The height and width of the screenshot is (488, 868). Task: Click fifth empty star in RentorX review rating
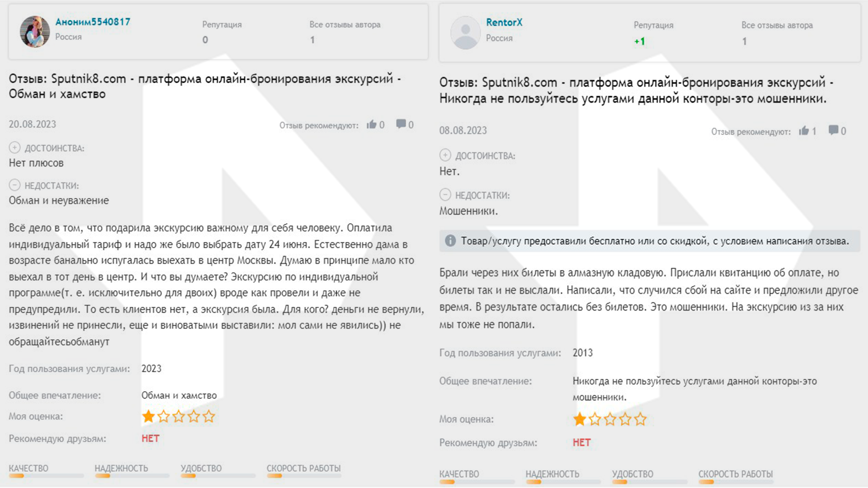click(x=640, y=419)
